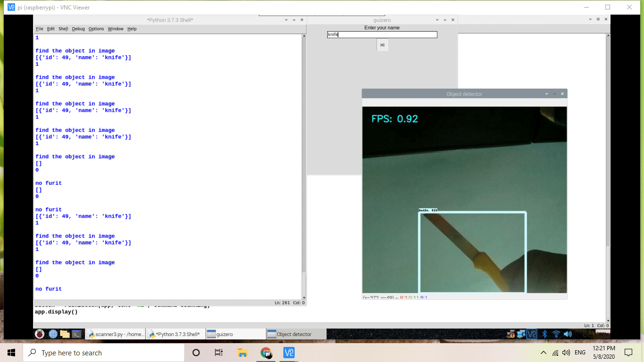Image resolution: width=644 pixels, height=362 pixels.
Task: Open the Edit menu in Python Shell
Action: click(x=51, y=29)
